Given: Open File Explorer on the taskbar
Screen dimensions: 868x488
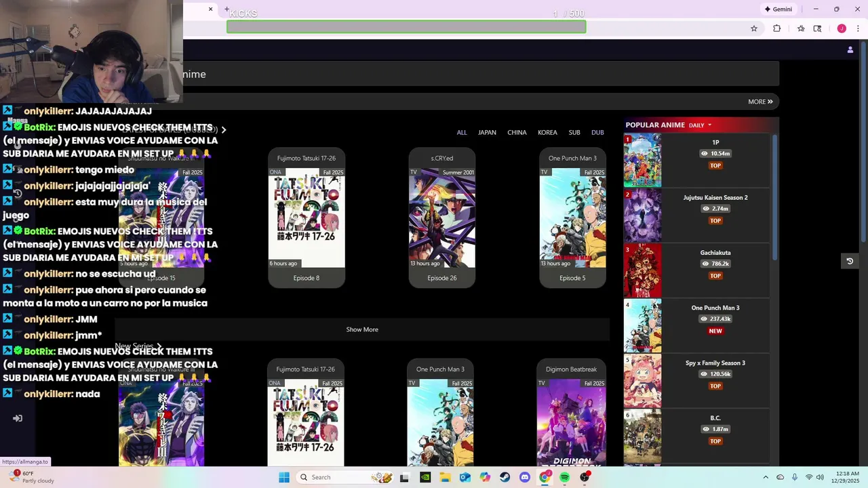Looking at the screenshot, I should click(445, 477).
